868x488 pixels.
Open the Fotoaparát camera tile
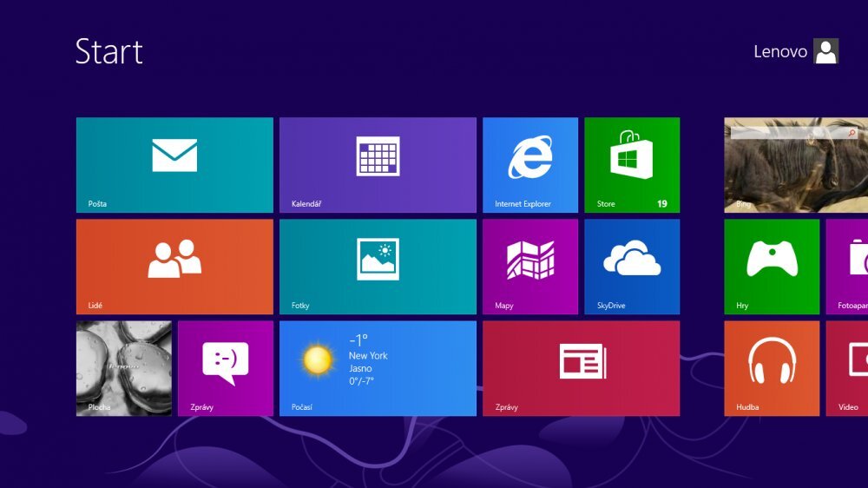pyautogui.click(x=847, y=267)
